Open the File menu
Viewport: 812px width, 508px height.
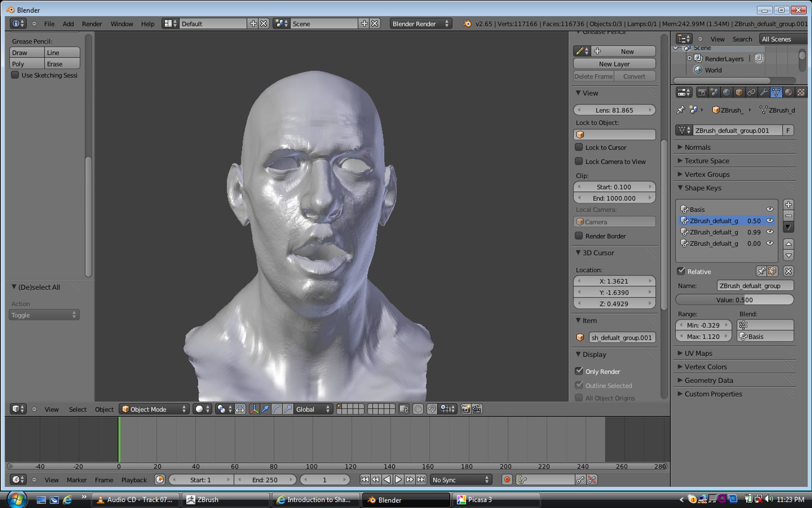click(49, 24)
